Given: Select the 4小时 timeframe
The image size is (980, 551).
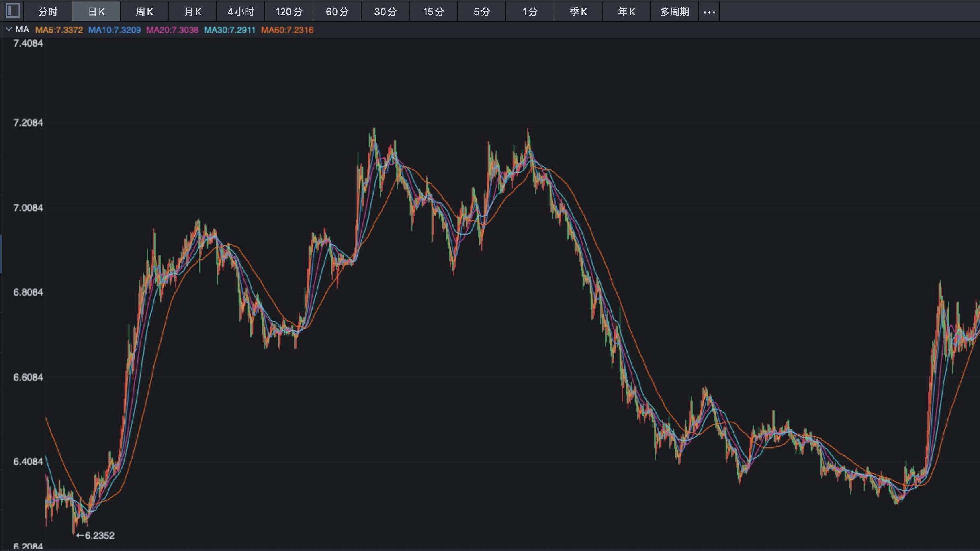Looking at the screenshot, I should click(x=241, y=12).
